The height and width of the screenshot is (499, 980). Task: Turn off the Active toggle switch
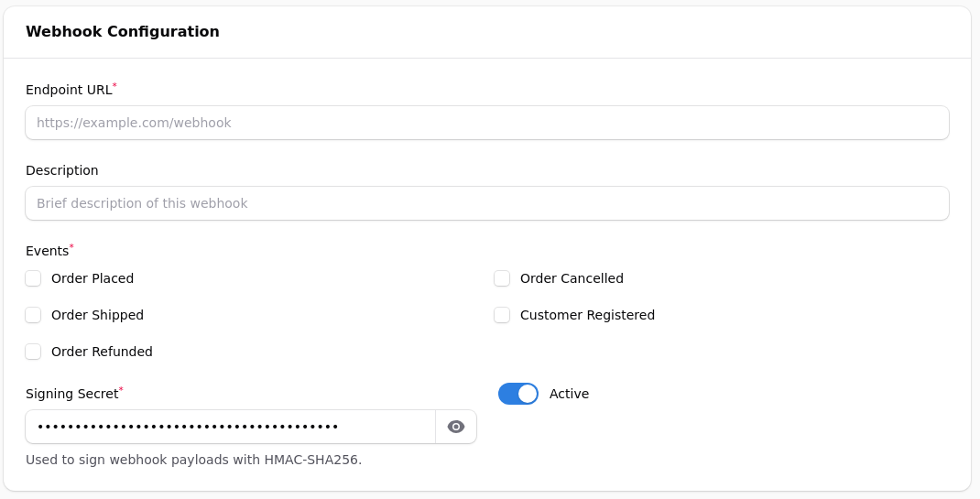tap(518, 394)
